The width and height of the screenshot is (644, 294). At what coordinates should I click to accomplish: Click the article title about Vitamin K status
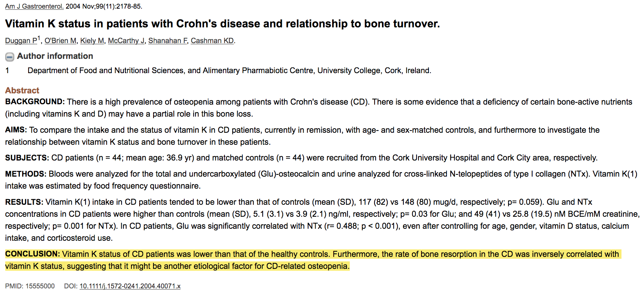point(222,24)
